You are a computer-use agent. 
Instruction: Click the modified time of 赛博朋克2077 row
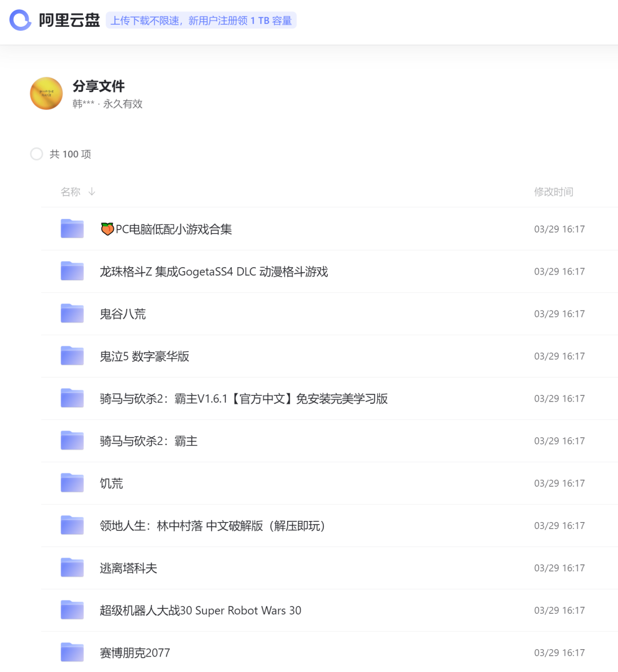click(x=559, y=653)
